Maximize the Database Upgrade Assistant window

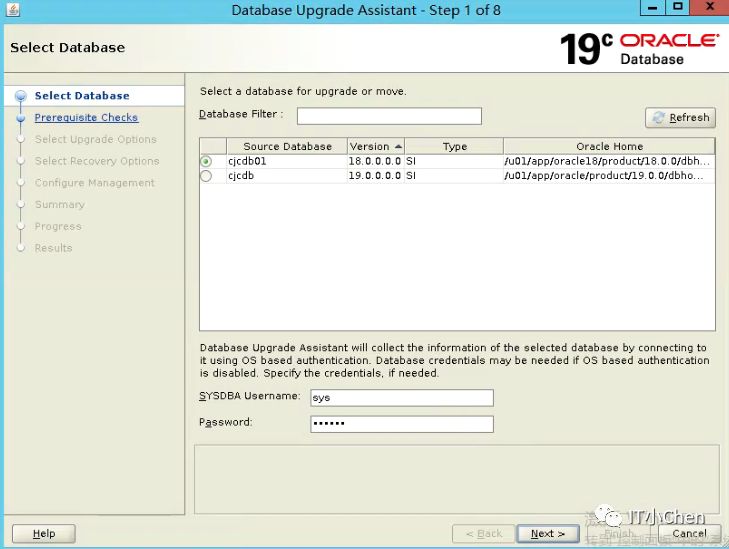[678, 7]
